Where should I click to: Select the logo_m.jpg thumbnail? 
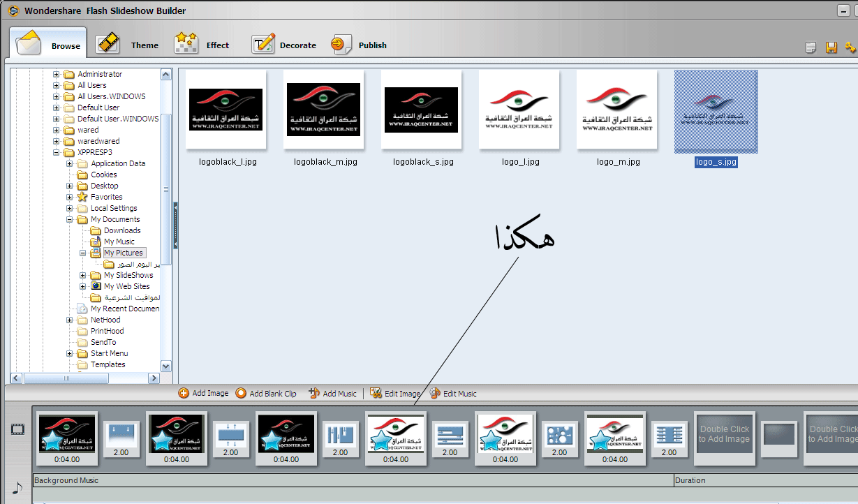[x=616, y=110]
